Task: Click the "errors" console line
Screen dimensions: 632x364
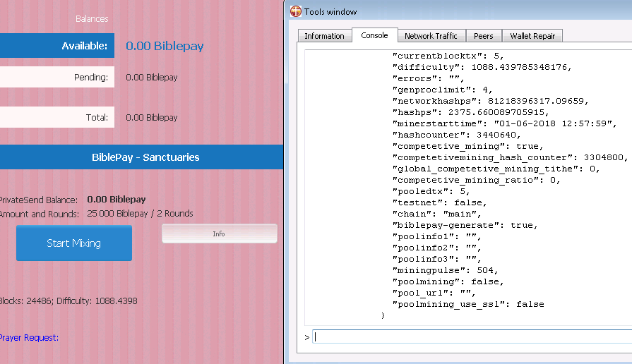Action: pyautogui.click(x=429, y=78)
